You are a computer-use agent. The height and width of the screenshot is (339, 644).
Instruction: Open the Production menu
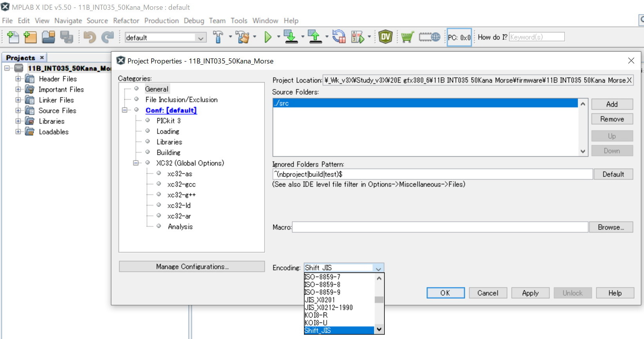pos(161,20)
